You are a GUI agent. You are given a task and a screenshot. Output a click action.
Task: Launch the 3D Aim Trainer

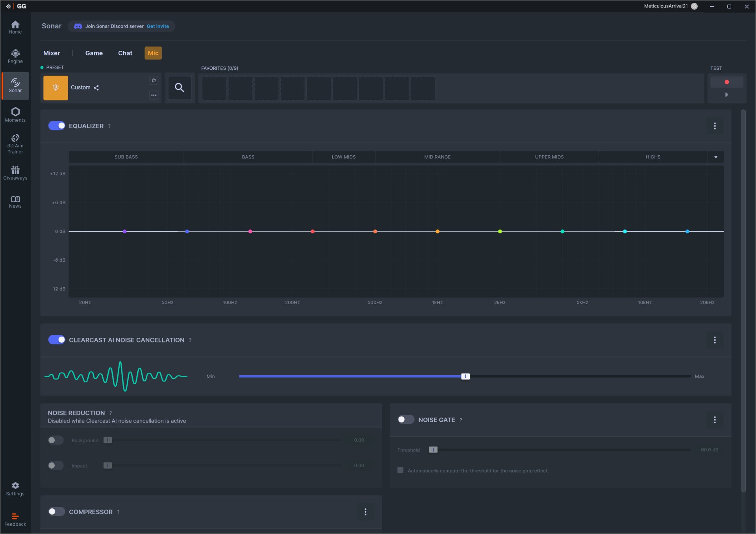[x=15, y=144]
